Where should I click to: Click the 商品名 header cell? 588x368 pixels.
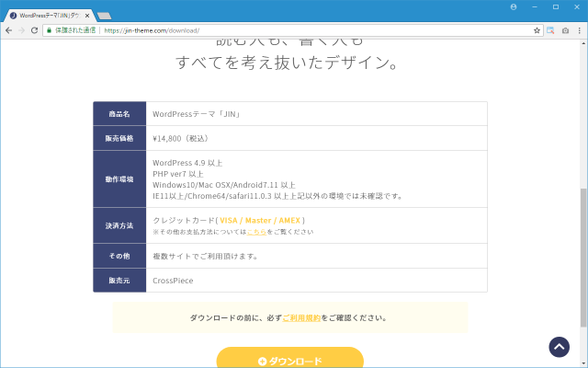coord(119,114)
